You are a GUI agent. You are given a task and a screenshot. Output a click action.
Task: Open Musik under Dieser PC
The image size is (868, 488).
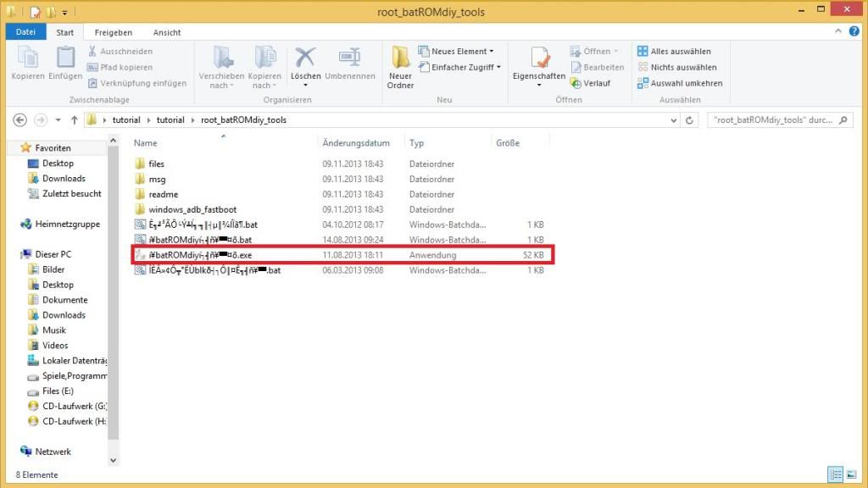click(x=53, y=330)
